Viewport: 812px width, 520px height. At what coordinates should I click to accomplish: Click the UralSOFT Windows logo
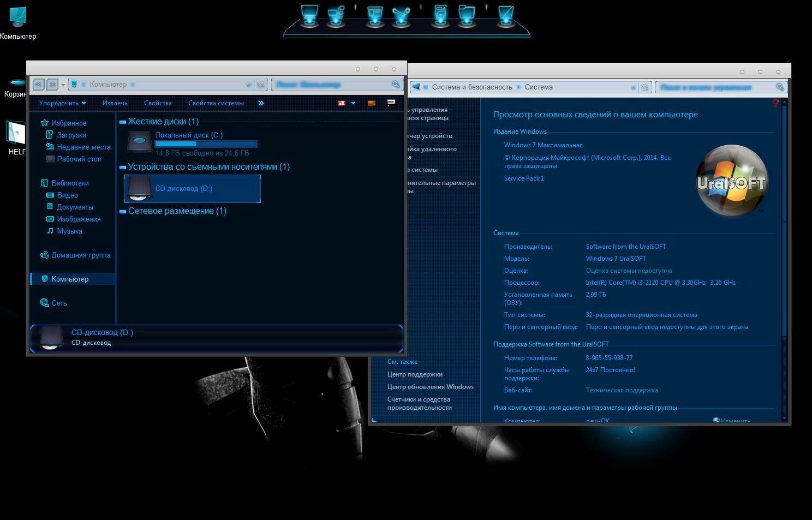(732, 180)
